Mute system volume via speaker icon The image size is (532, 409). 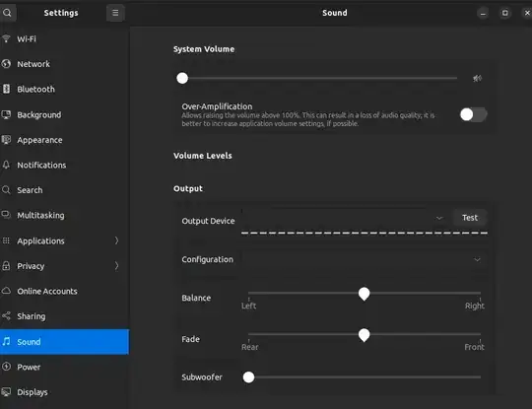pos(477,79)
